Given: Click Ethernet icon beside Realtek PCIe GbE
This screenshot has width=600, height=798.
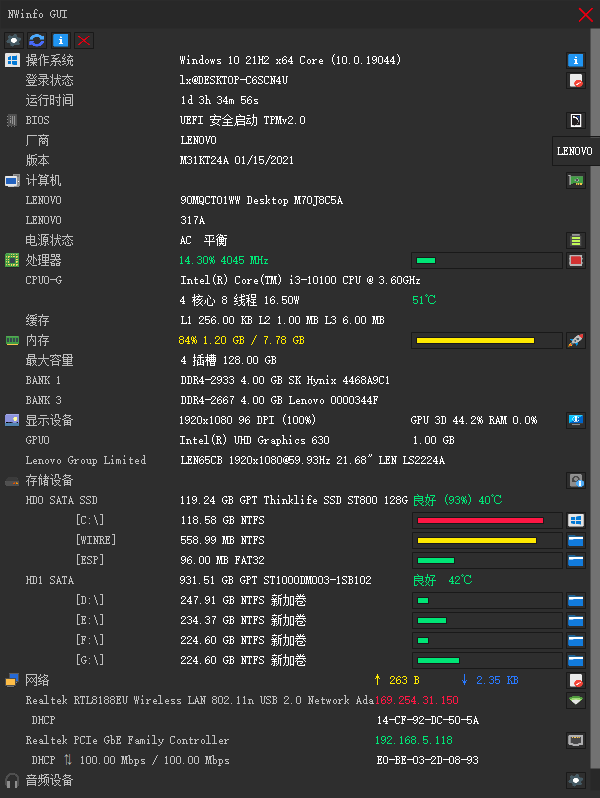Looking at the screenshot, I should click(576, 740).
